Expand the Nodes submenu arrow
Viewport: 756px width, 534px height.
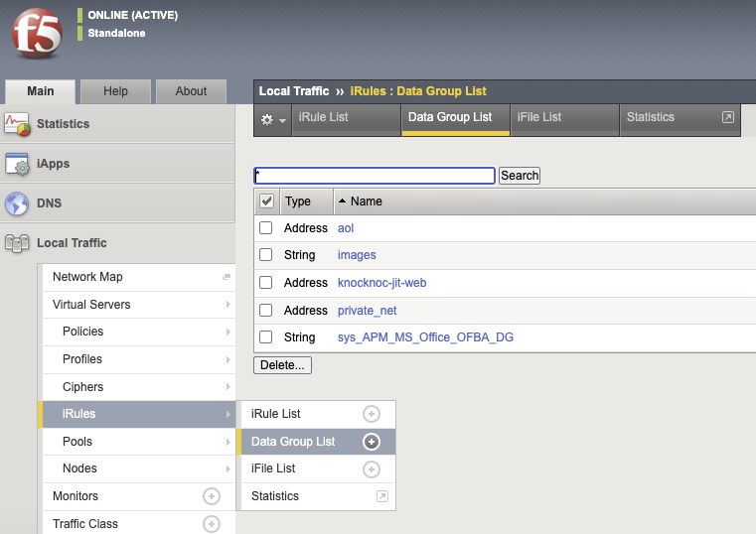point(228,468)
